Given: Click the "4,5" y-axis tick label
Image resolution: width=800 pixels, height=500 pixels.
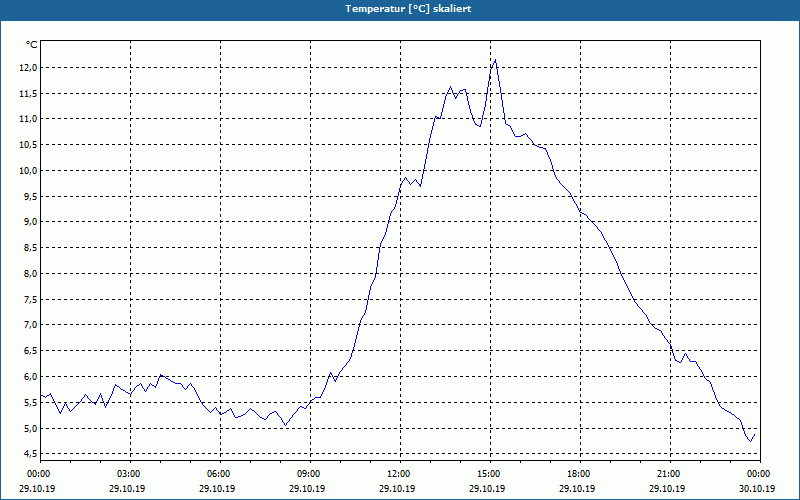Looking at the screenshot, I should (31, 454).
